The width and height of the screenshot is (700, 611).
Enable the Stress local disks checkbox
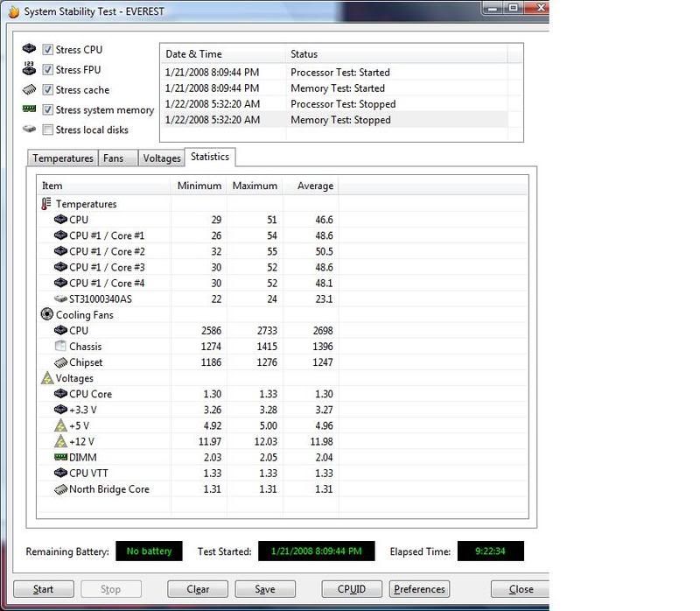click(x=48, y=130)
